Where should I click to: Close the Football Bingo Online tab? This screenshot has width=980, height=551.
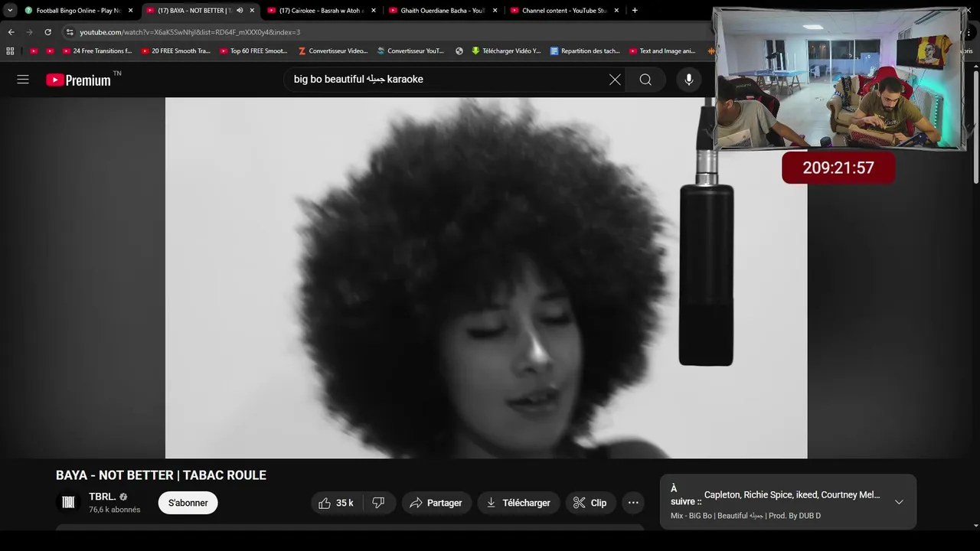[x=130, y=11]
